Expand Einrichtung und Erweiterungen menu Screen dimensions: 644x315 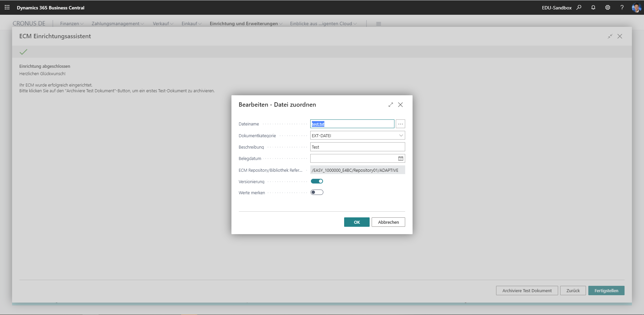click(246, 23)
